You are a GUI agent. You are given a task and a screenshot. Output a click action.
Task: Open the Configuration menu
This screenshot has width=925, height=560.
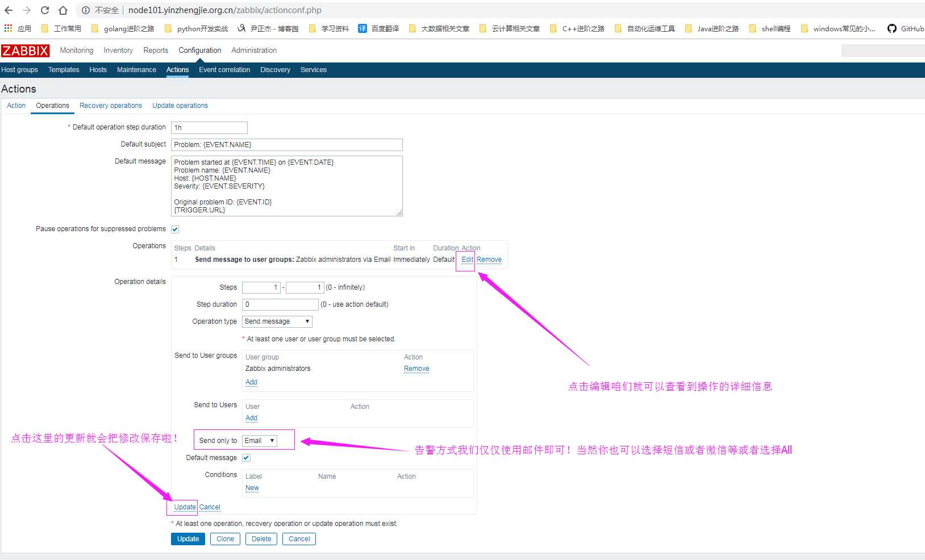[200, 51]
